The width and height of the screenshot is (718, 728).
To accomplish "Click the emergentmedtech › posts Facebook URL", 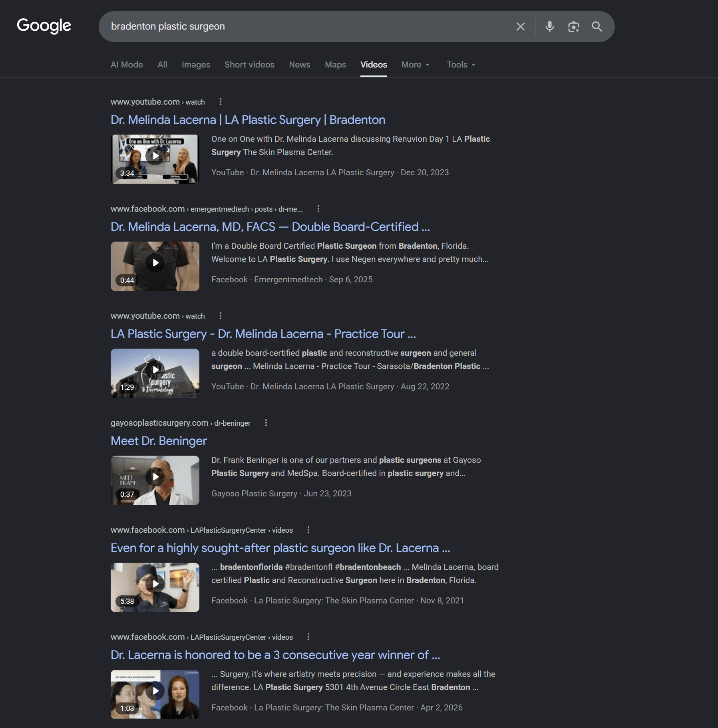I will [x=207, y=209].
